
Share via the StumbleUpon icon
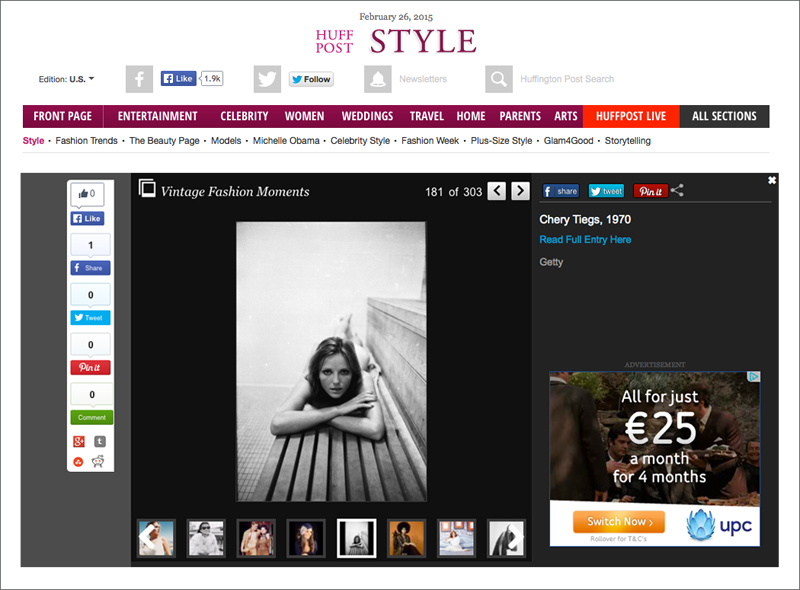79,461
